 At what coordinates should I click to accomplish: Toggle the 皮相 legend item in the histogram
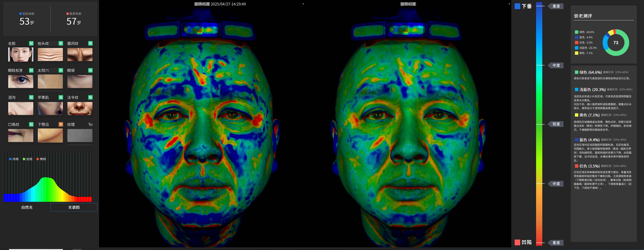[28, 159]
